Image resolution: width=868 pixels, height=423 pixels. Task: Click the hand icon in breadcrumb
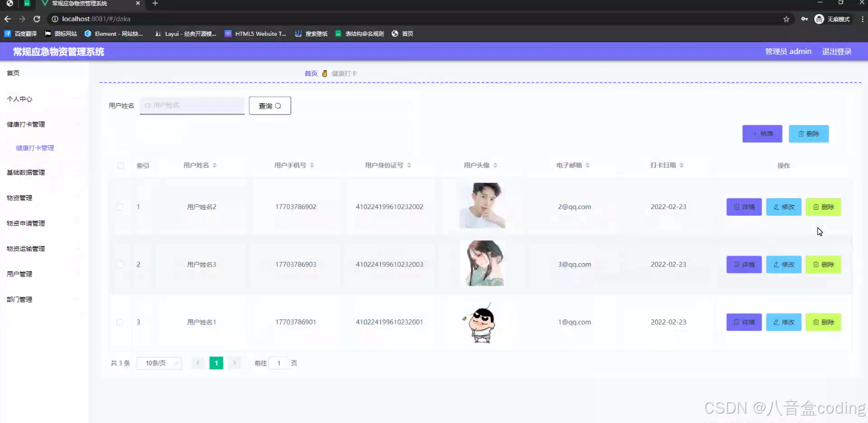click(324, 74)
